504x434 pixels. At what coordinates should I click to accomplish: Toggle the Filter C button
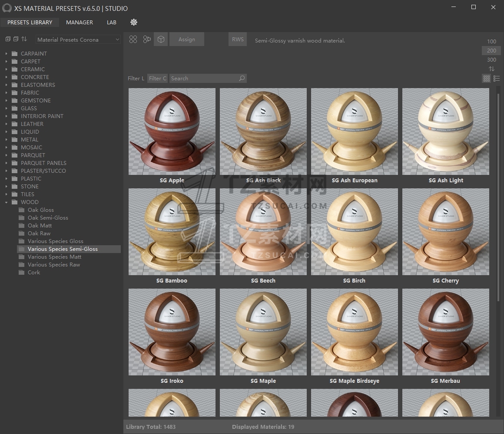[157, 78]
